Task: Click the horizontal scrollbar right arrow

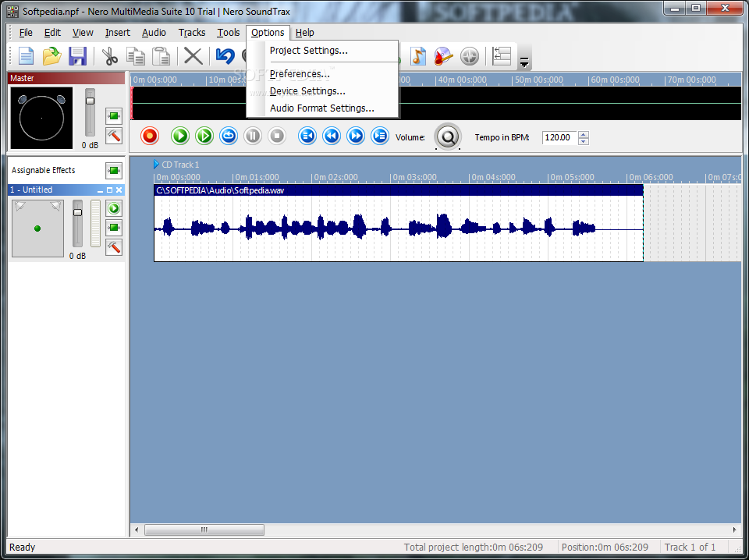Action: coord(735,530)
